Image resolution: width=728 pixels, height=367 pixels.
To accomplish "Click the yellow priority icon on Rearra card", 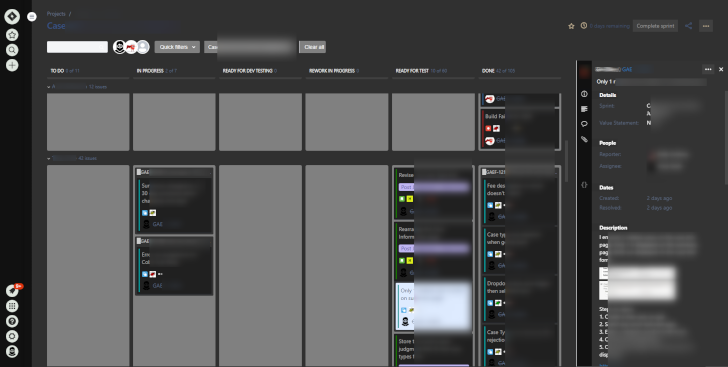I will 410,261.
